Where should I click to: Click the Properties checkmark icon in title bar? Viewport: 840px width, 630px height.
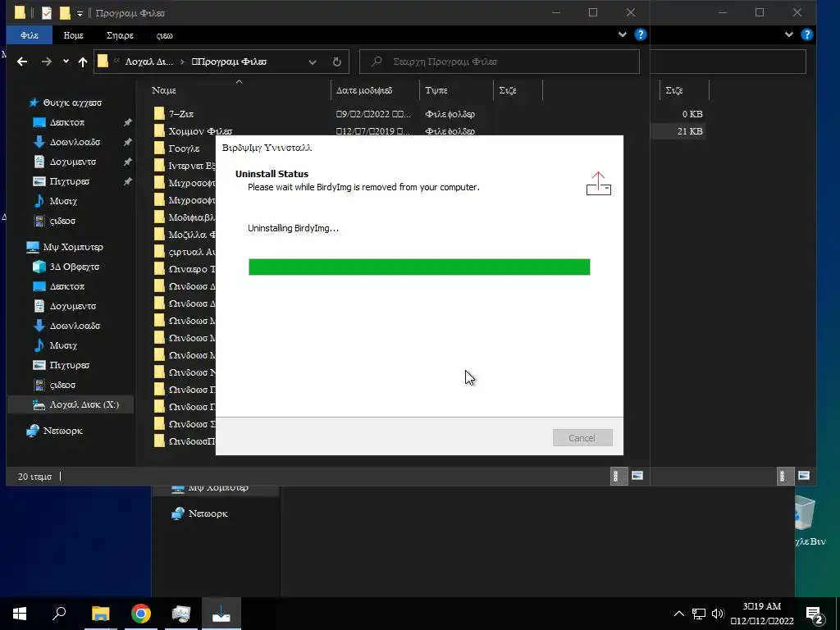pos(47,12)
